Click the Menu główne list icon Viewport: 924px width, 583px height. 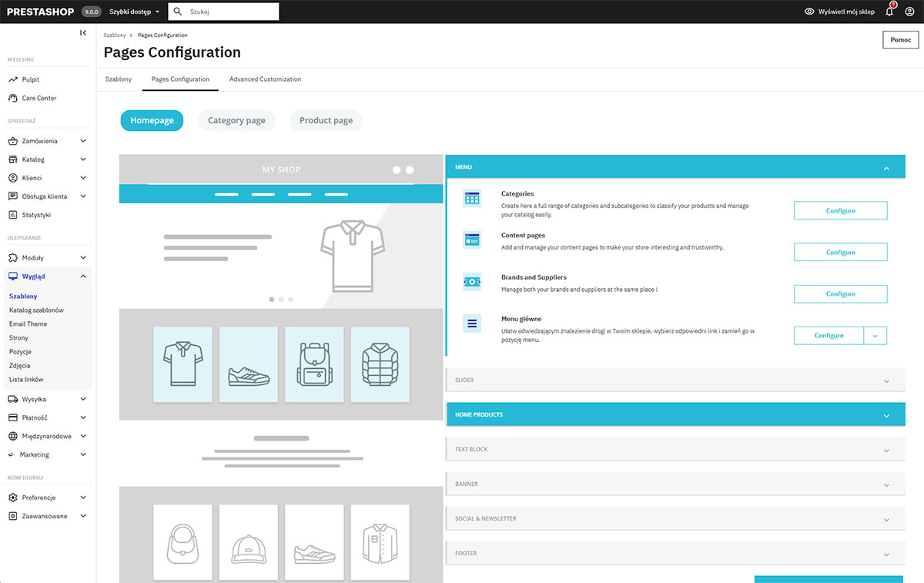coord(471,323)
